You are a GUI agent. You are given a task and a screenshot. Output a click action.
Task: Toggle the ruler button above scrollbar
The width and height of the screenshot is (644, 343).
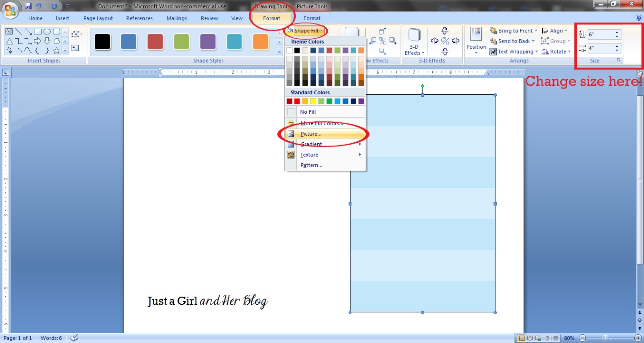tap(640, 73)
